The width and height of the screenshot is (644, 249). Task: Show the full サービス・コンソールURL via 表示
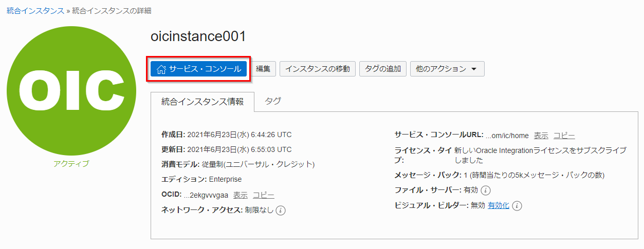point(541,136)
